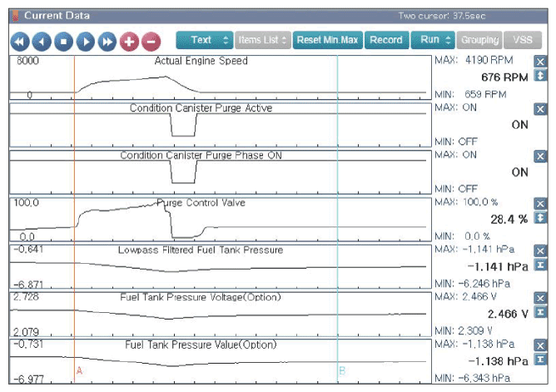Screen dimensions: 556x392
Task: Click the 28.4 % current value
Action: pos(509,220)
